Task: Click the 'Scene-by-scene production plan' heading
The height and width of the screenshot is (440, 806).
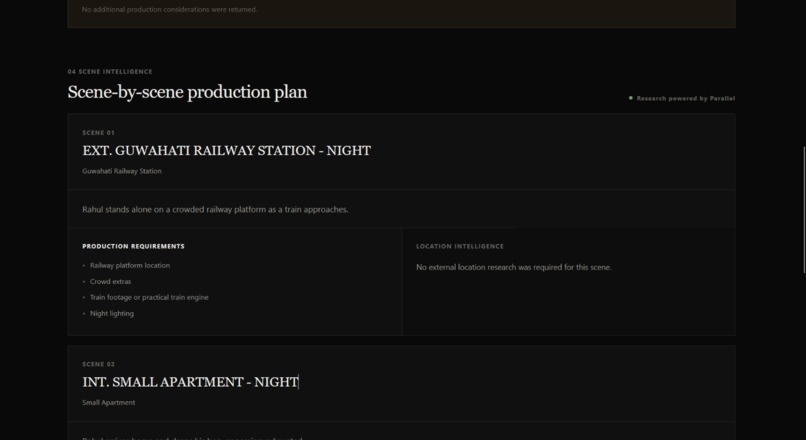Action: (187, 93)
